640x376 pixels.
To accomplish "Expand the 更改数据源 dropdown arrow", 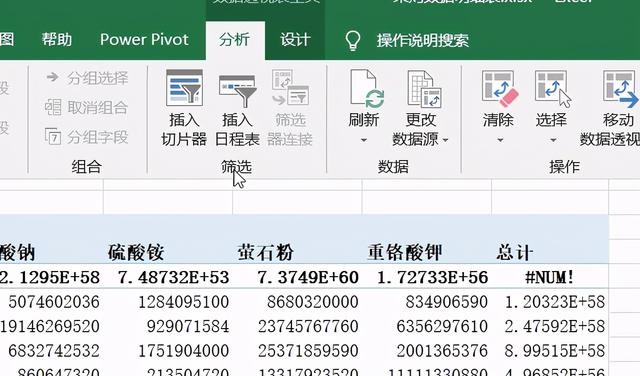I will tap(445, 140).
